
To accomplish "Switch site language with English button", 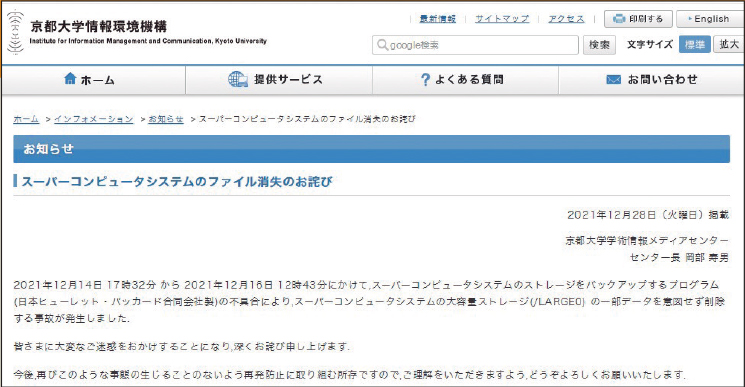I will click(x=710, y=19).
